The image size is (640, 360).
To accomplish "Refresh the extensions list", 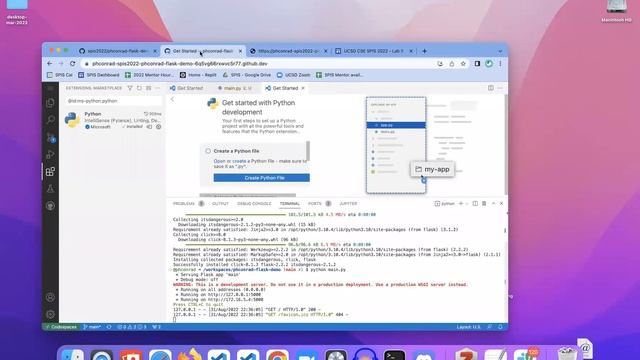I will (x=139, y=88).
